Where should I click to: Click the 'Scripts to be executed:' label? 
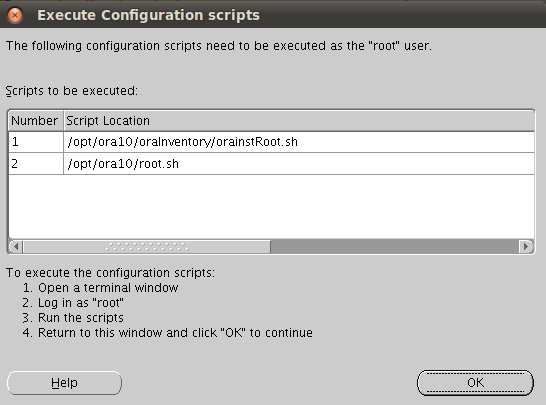(72, 91)
